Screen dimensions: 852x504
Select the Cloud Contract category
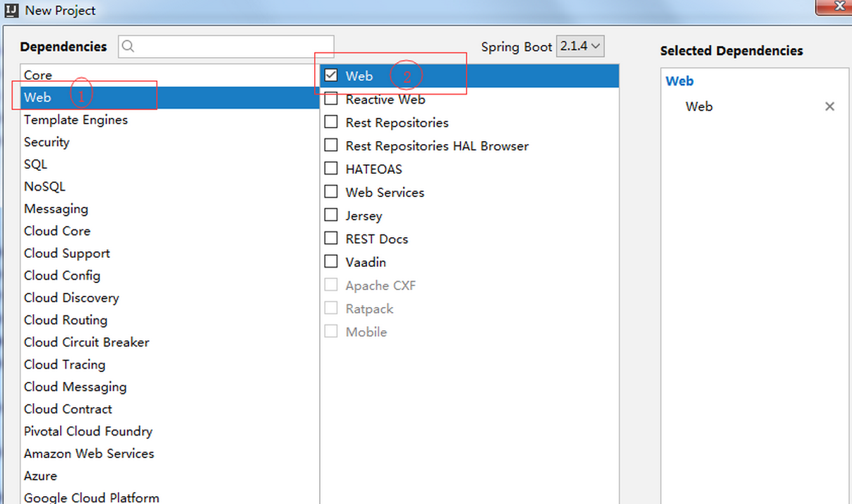click(x=169, y=409)
